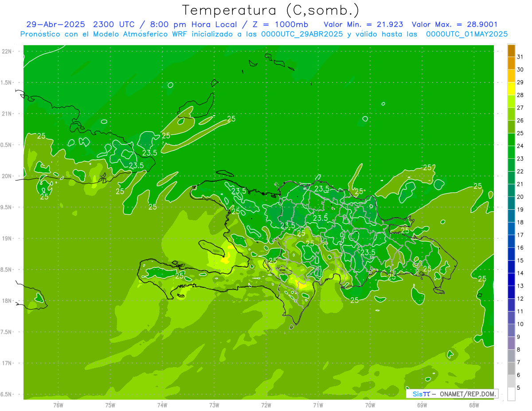Viewport: 532px width, 411px height.
Task: Select the '70W' longitude axis label
Action: [x=370, y=405]
